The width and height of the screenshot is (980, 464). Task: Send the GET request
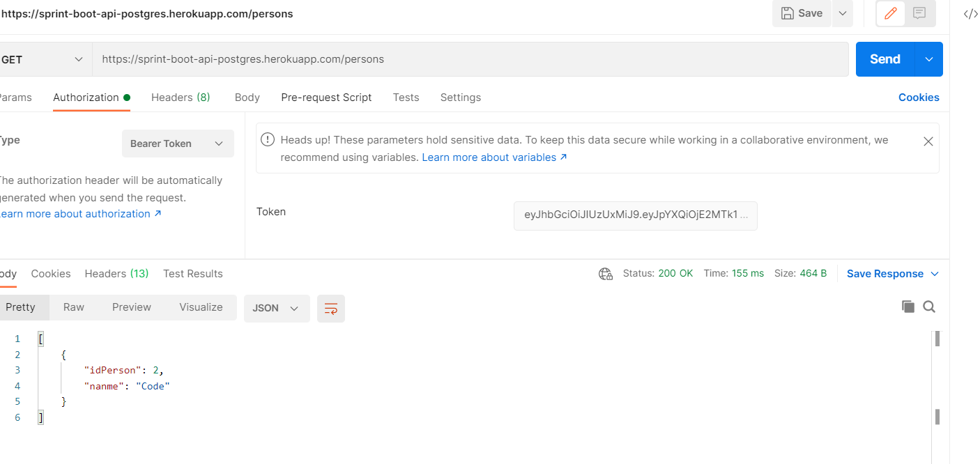885,59
